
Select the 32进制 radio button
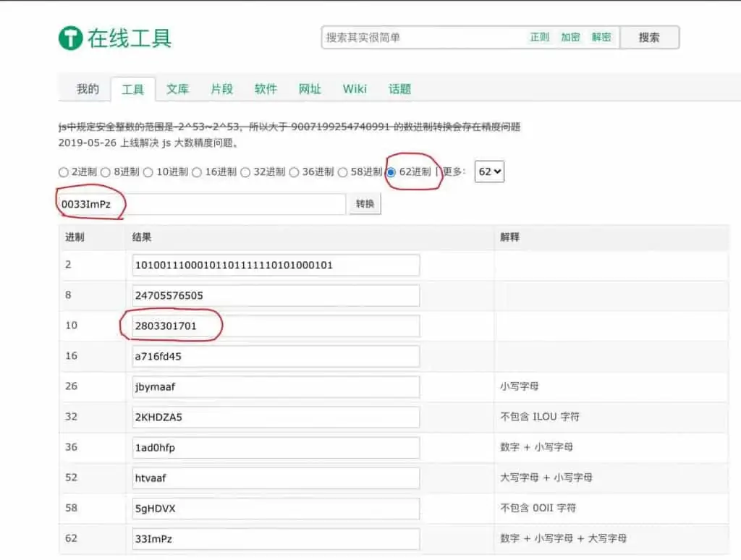click(247, 172)
